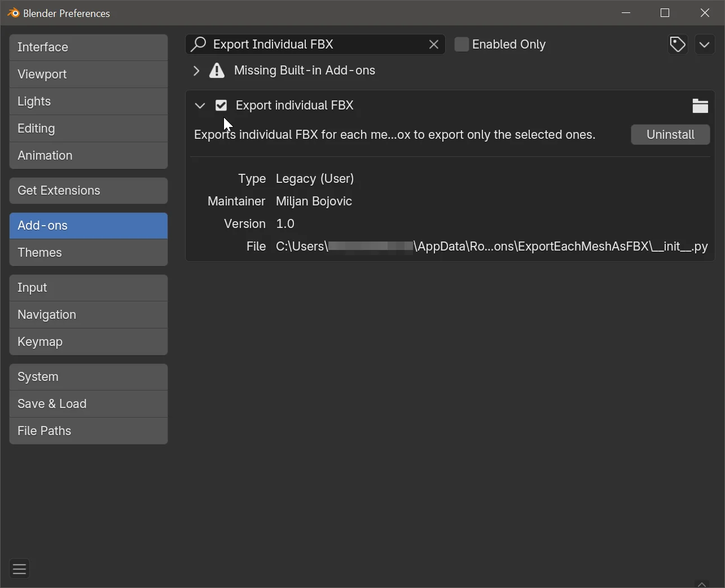Click the Blender logo in the title bar
725x588 pixels.
pos(12,12)
